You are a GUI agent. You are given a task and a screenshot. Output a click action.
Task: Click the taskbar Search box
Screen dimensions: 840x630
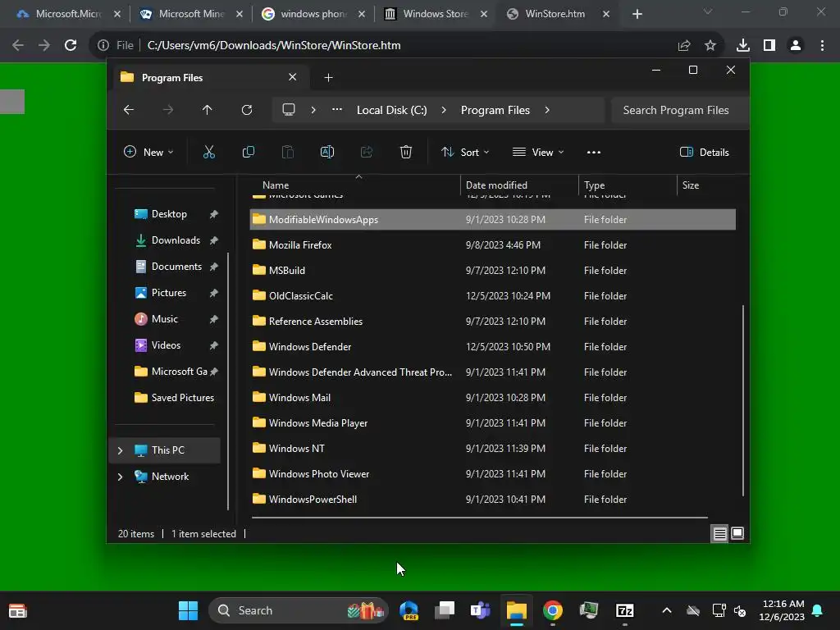298,610
